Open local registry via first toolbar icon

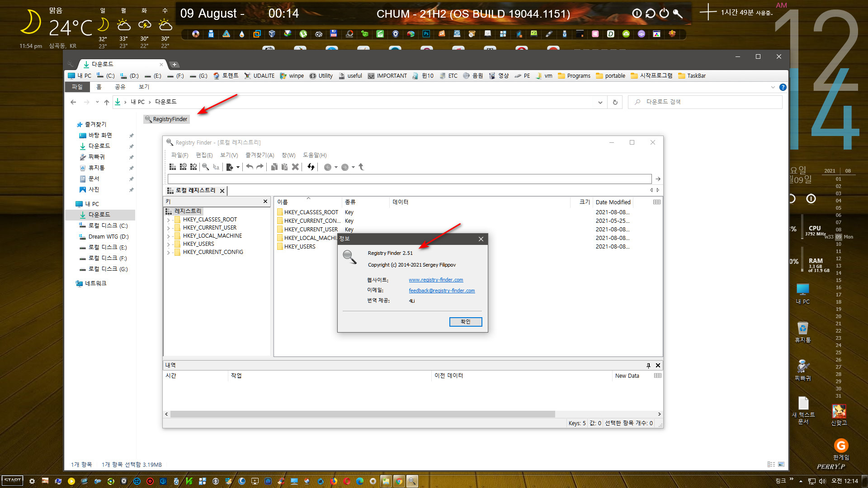(173, 167)
